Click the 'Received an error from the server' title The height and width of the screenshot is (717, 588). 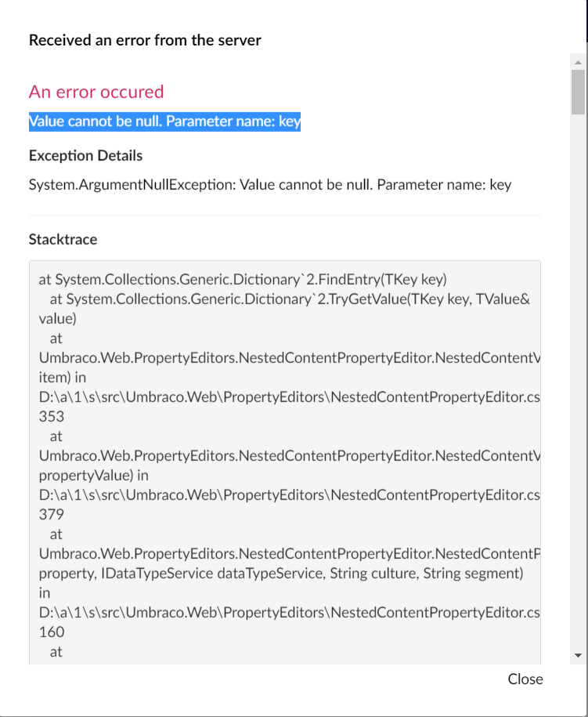(x=145, y=40)
